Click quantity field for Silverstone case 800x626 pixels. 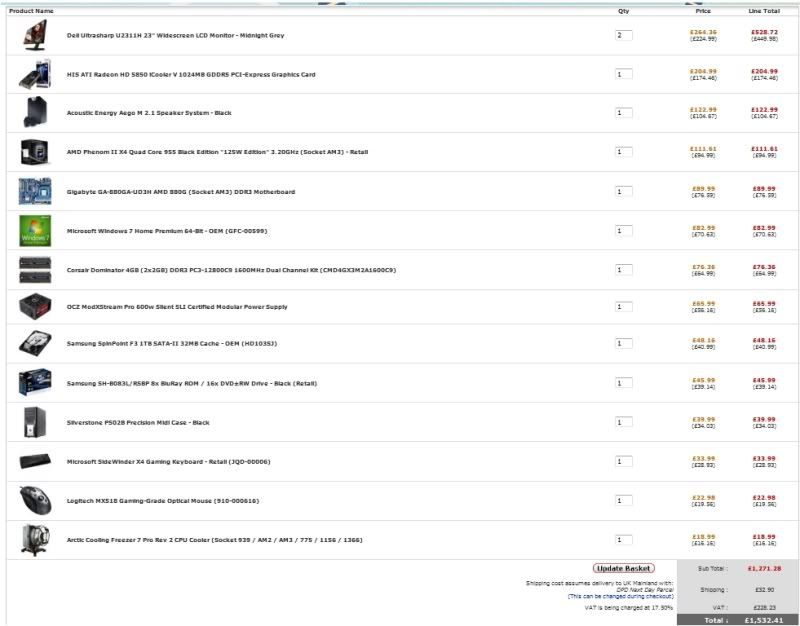point(623,422)
